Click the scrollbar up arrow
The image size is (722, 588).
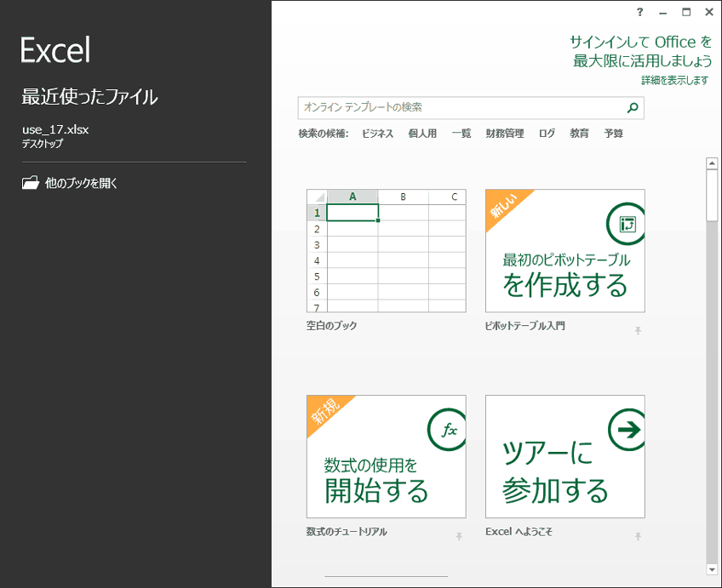[712, 163]
